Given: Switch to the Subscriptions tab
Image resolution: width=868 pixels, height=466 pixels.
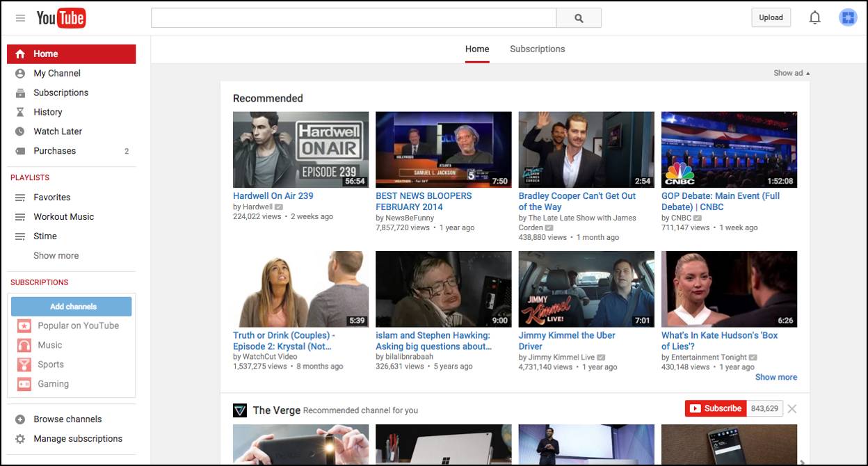Looking at the screenshot, I should point(537,49).
